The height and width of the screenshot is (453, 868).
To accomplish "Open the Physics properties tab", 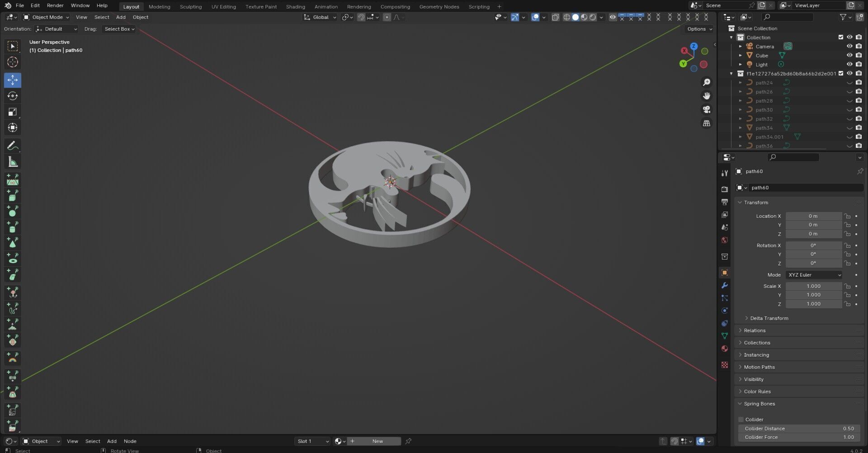I will point(725,311).
